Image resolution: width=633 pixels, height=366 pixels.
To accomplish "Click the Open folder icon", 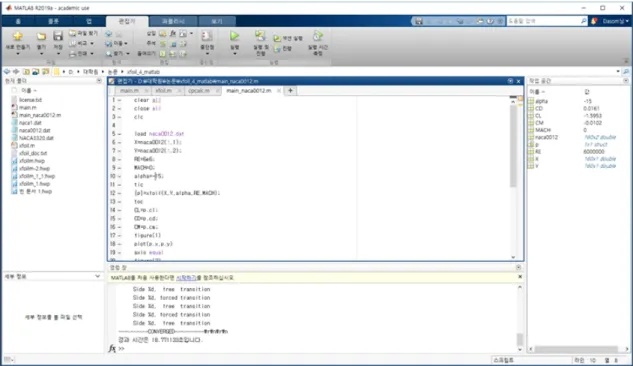I will coord(41,37).
